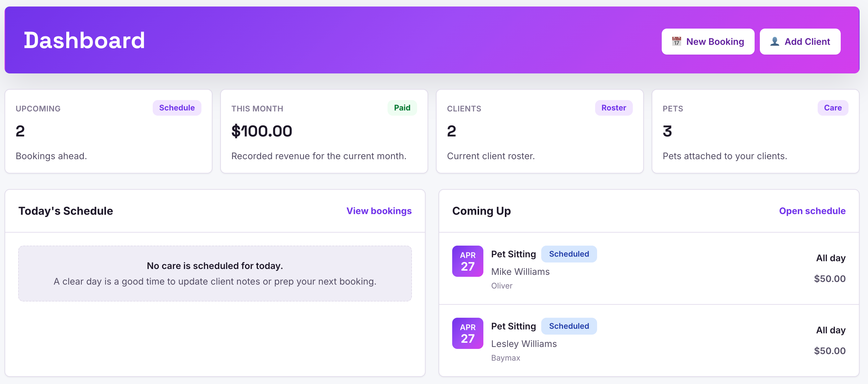The image size is (868, 384).
Task: Open the Schedule badge on the Upcoming card
Action: point(177,108)
